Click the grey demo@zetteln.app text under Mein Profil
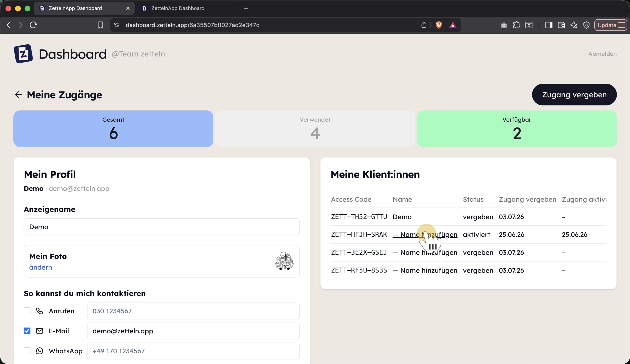The image size is (630, 364). click(x=79, y=189)
